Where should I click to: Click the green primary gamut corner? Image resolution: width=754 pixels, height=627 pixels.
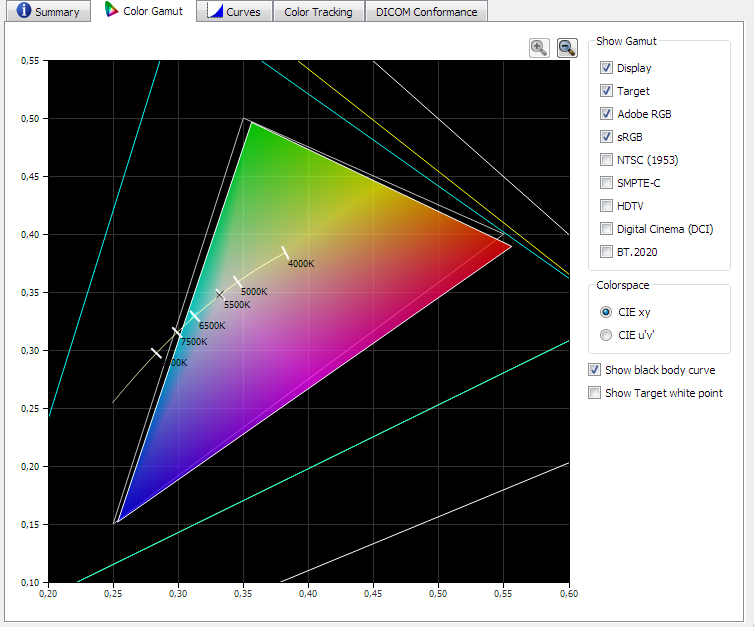coord(251,123)
